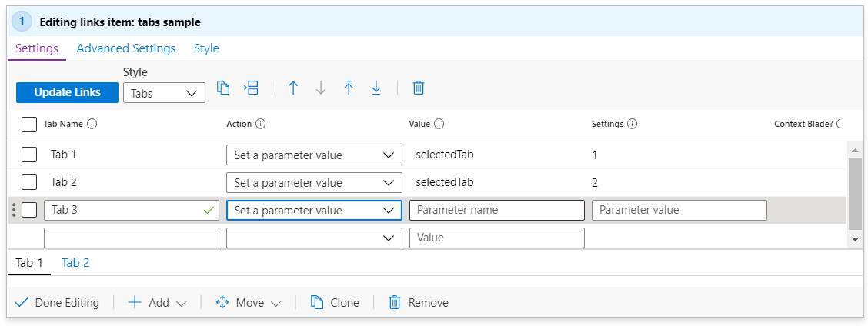
Task: Expand the Move menu in bottom bar
Action: tap(249, 302)
